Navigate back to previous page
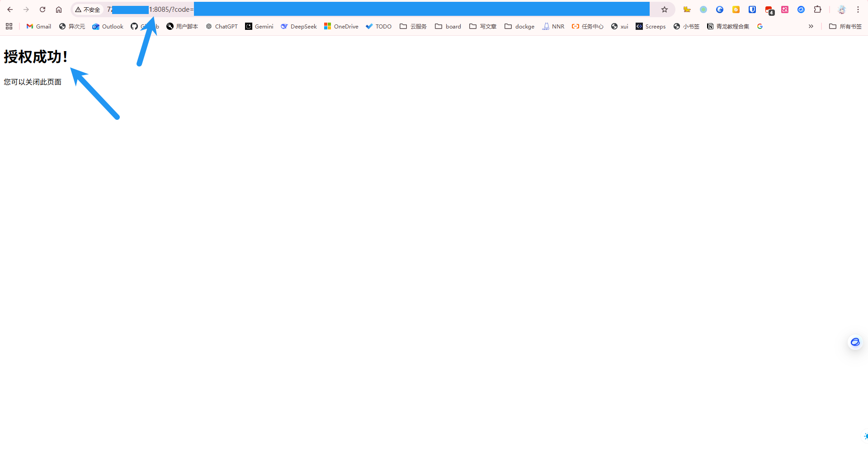Screen dimensions: 868x455 [x=10, y=9]
